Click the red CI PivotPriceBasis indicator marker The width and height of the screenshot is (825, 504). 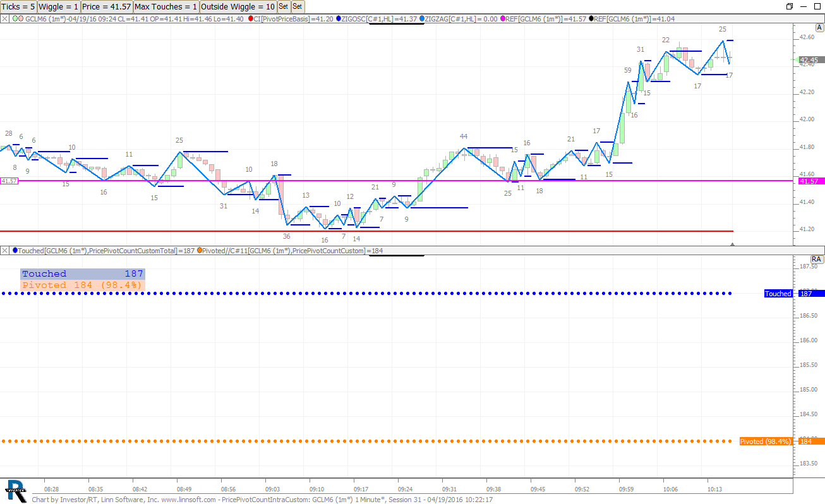[x=251, y=19]
